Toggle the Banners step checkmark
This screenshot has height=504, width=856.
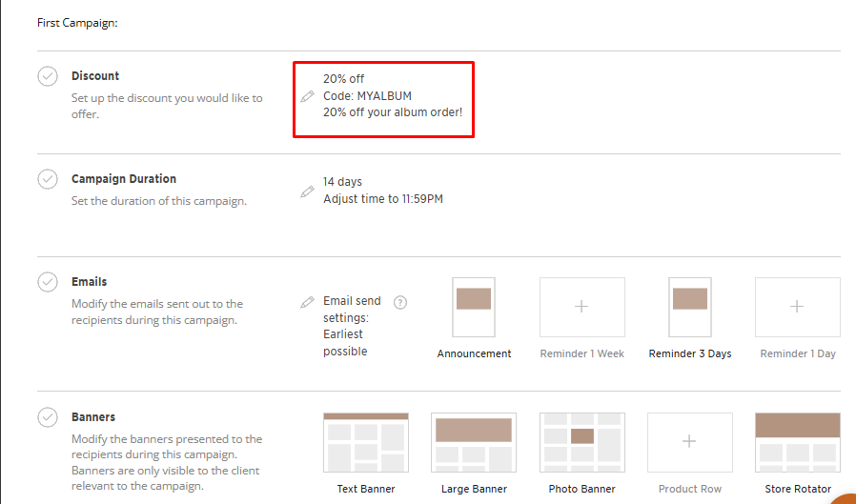pos(48,417)
